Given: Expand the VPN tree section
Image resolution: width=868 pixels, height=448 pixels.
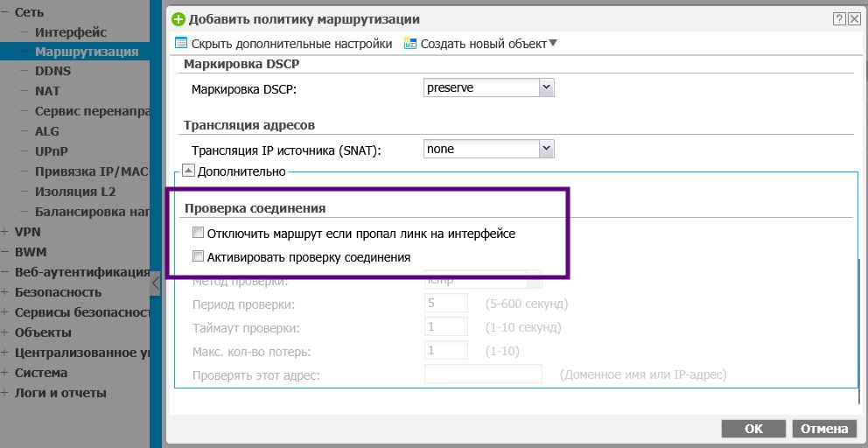Looking at the screenshot, I should pyautogui.click(x=4, y=232).
